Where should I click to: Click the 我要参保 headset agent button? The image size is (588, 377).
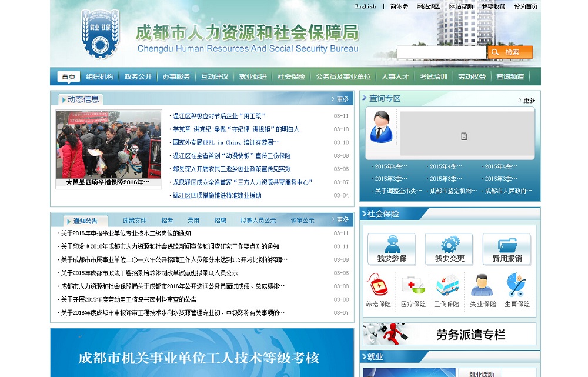(x=392, y=249)
